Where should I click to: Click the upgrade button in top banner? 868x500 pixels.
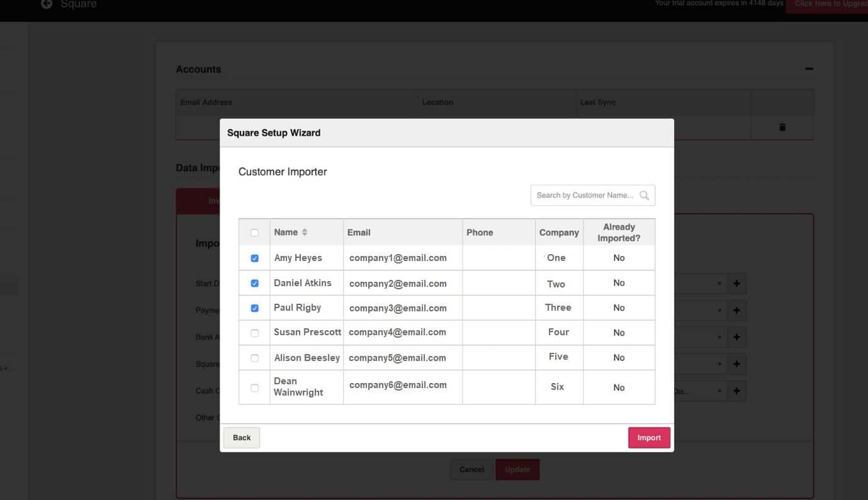tap(828, 4)
